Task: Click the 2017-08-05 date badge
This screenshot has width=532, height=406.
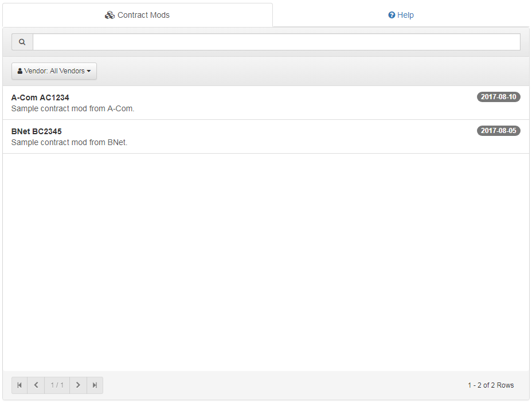Action: pyautogui.click(x=498, y=131)
